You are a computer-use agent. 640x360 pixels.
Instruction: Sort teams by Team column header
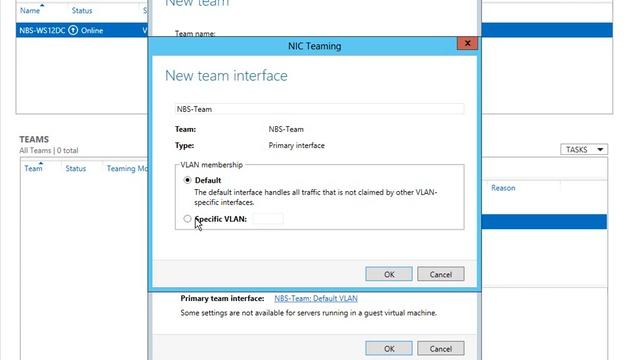coord(33,169)
